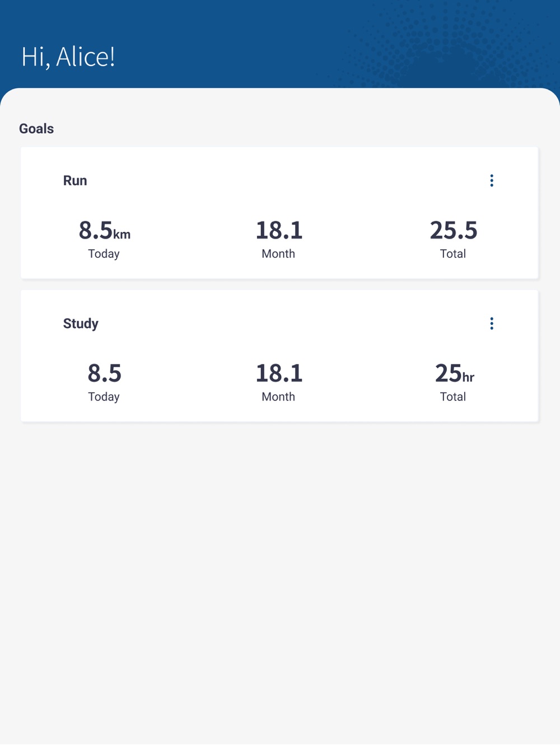Select the Total label under Study

452,396
